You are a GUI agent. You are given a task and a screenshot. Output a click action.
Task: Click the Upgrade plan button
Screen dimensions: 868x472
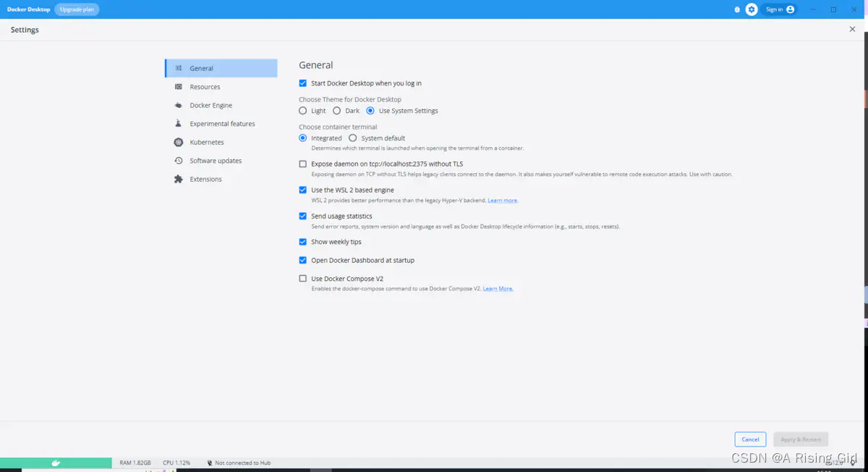point(77,9)
